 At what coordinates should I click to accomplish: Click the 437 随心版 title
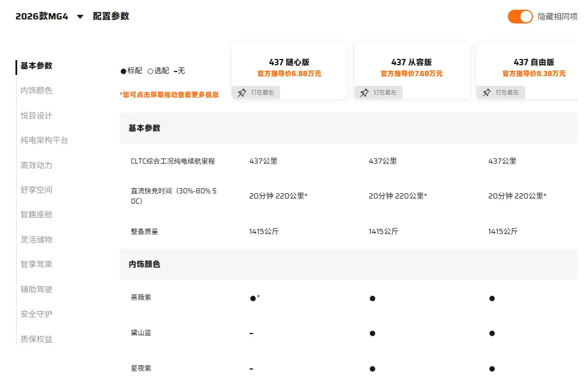[x=289, y=62]
